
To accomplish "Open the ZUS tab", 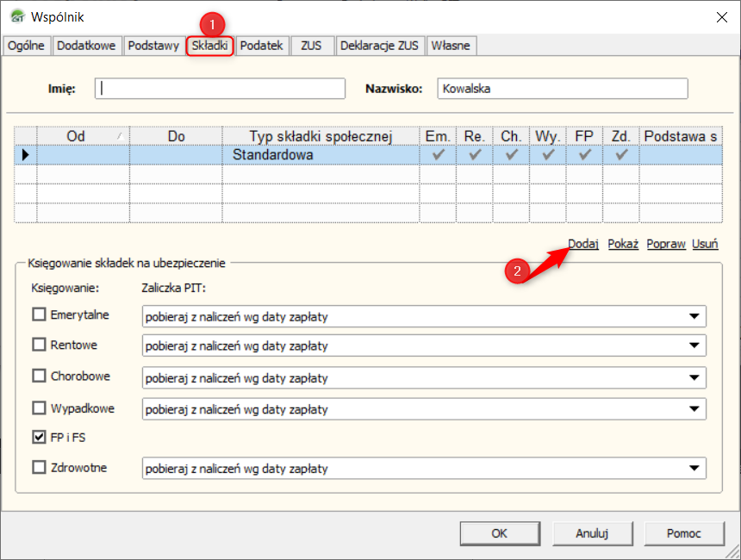I will click(311, 46).
